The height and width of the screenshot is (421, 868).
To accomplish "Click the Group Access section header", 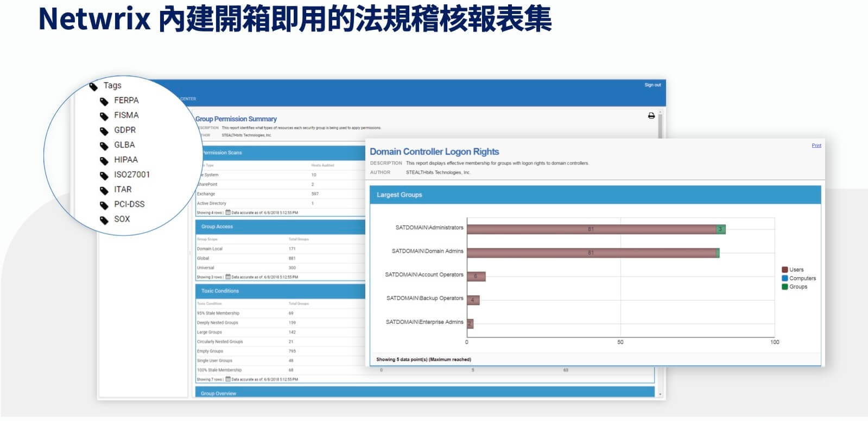I will 281,227.
